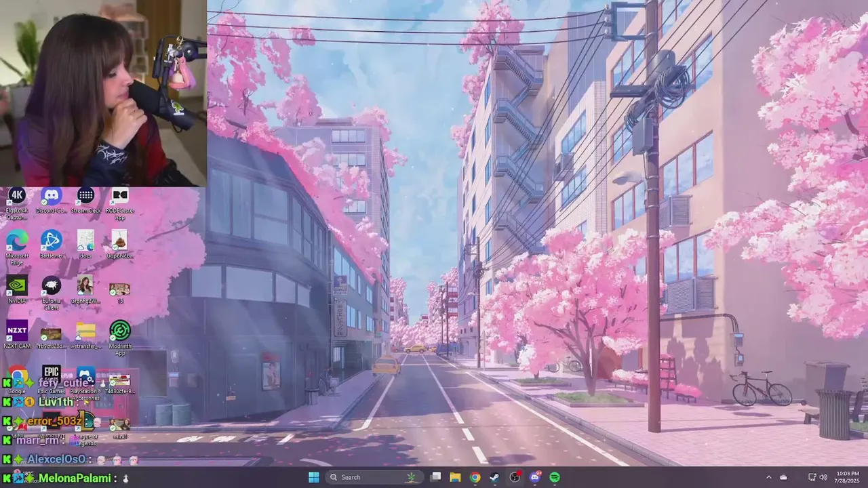Select the GrqhFg2W portrait image file
Viewport: 868px width, 488px height.
coord(85,289)
